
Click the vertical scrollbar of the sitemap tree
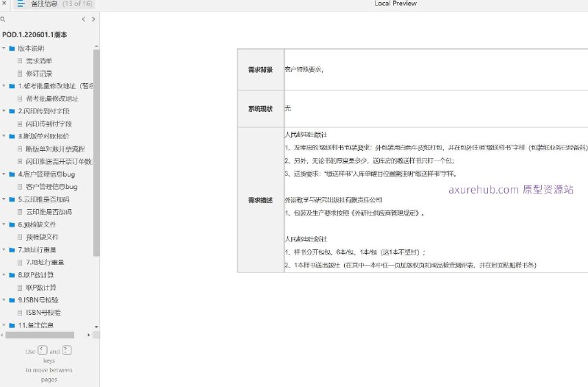pyautogui.click(x=96, y=153)
